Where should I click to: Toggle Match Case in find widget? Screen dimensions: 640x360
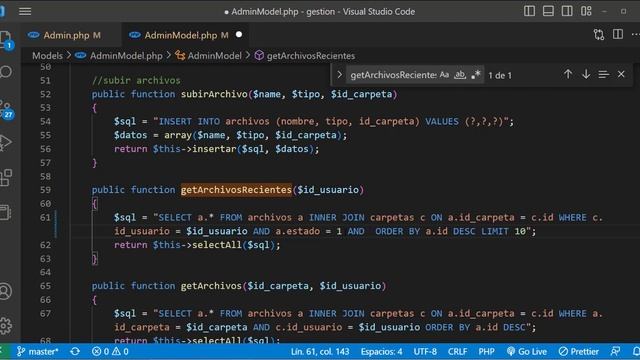click(x=444, y=75)
